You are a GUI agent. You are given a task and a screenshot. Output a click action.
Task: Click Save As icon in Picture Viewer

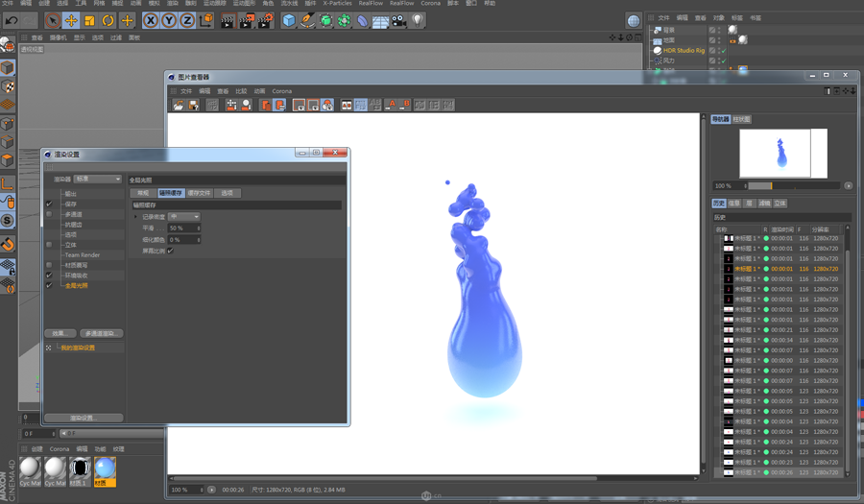click(x=193, y=105)
